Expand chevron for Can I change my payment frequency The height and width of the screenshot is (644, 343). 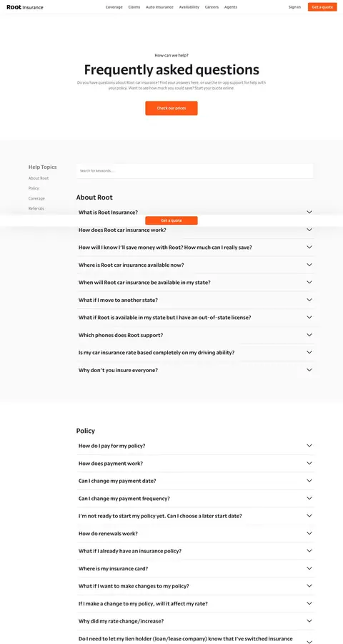(309, 498)
